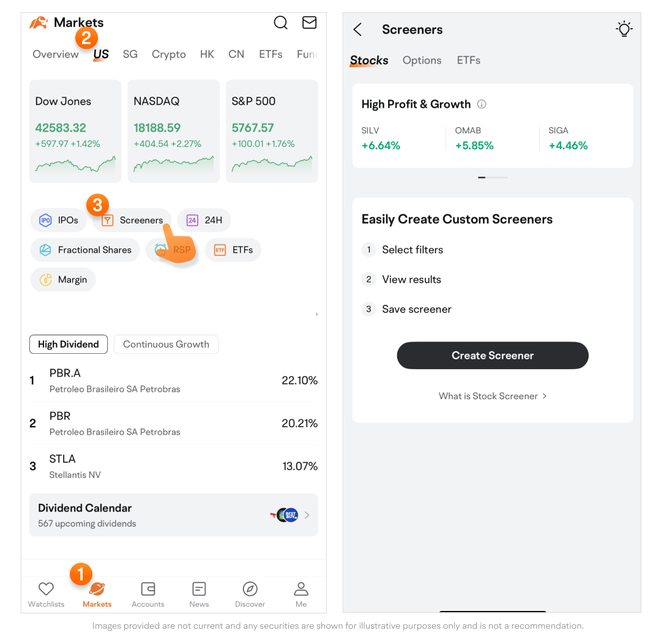Tap the search magnifier icon in Markets
The height and width of the screenshot is (644, 661).
[x=280, y=23]
